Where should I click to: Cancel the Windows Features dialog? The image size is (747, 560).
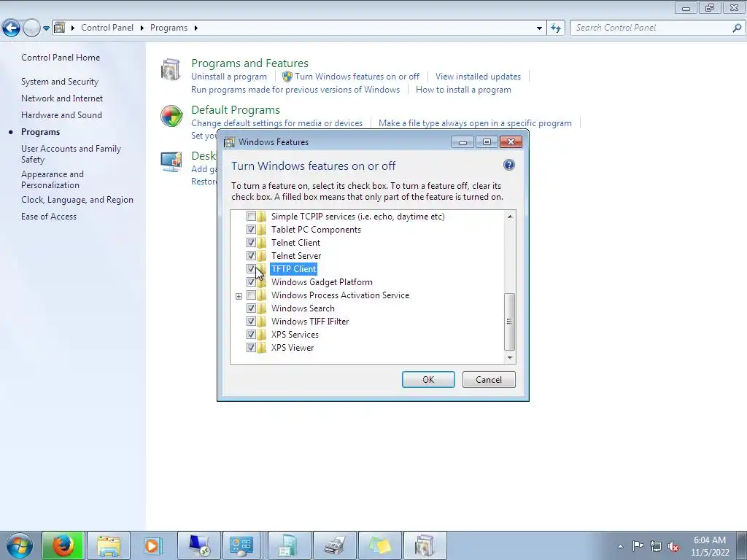[x=489, y=379]
